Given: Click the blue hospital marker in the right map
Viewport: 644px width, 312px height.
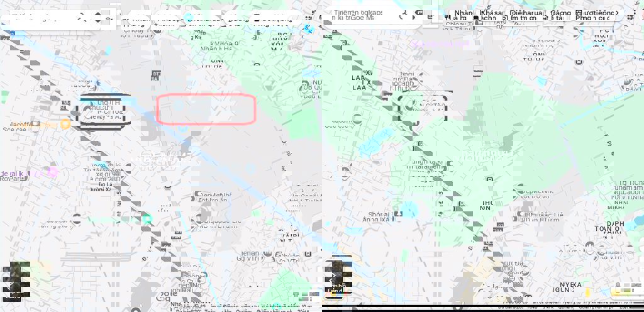Looking at the screenshot, I should click(397, 214).
